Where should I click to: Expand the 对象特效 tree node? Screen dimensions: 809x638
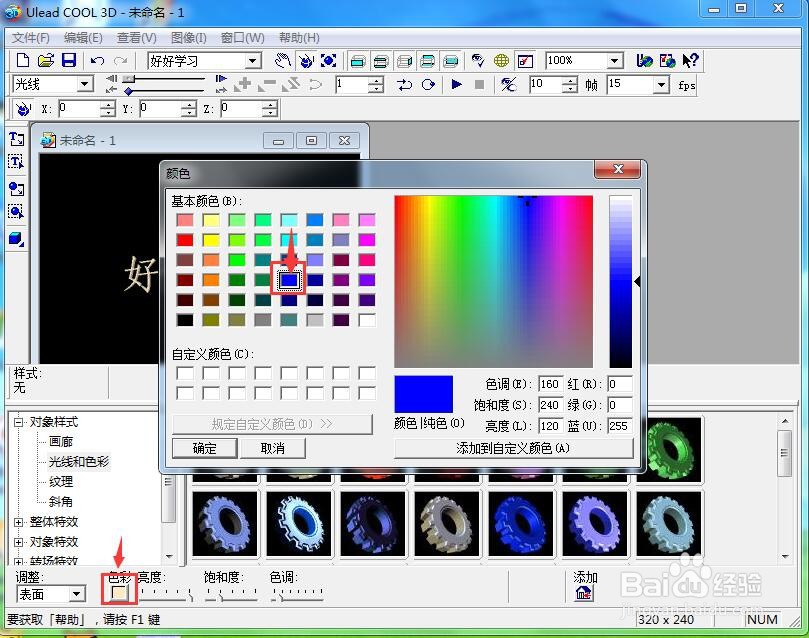coord(19,542)
